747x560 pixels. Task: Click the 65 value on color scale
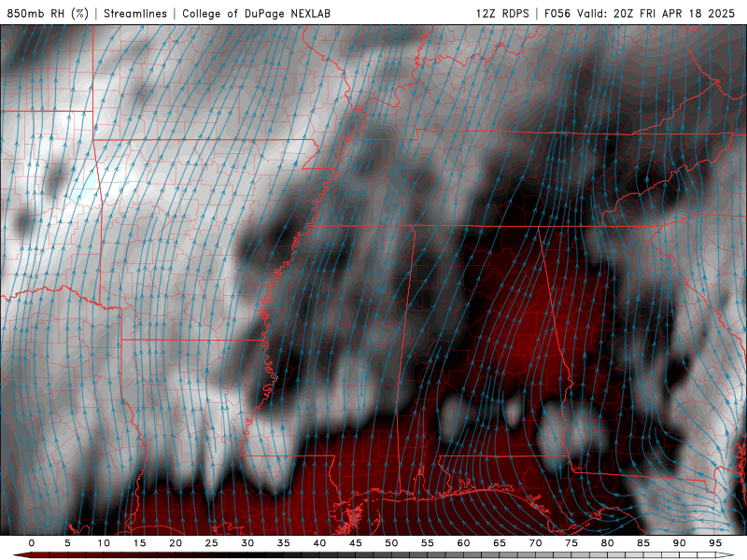(500, 543)
